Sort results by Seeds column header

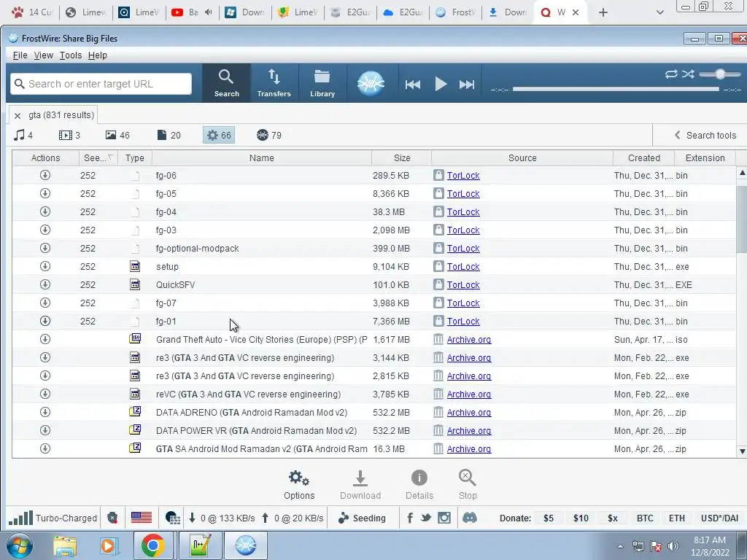(x=98, y=158)
